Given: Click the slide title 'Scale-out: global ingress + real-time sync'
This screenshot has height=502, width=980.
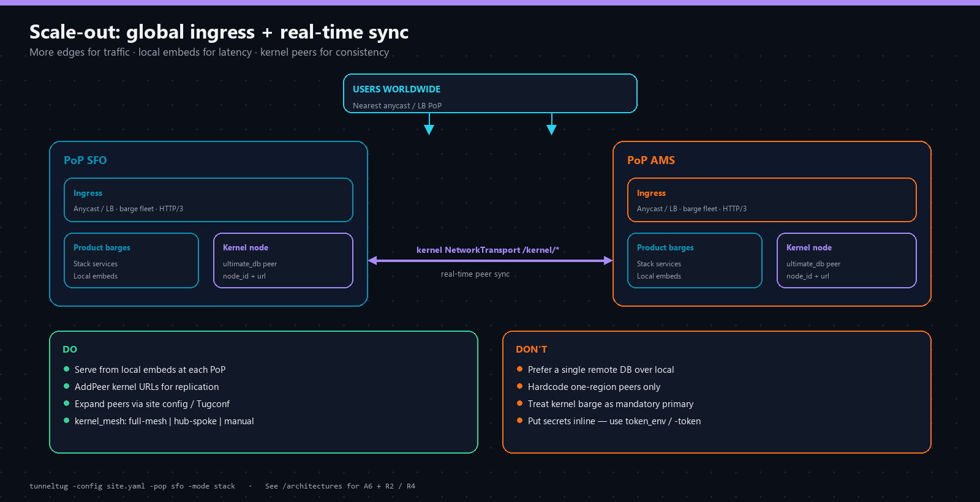Looking at the screenshot, I should coord(219,32).
